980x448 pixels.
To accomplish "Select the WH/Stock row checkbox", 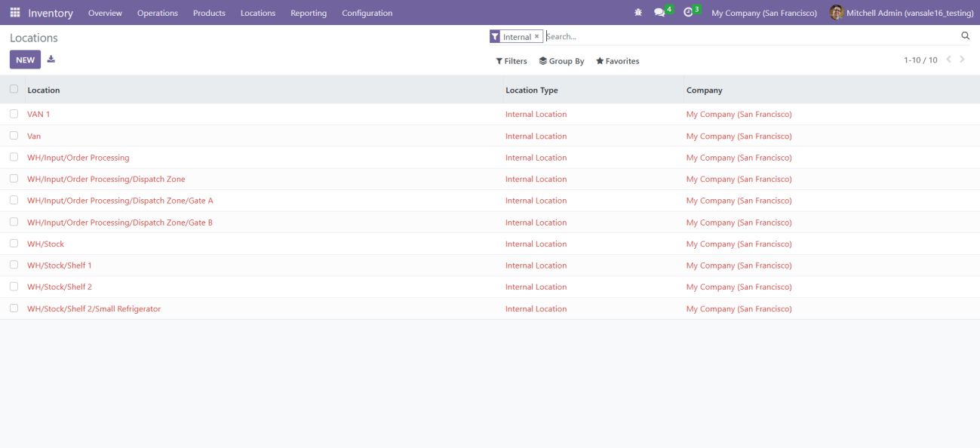I will click(14, 244).
